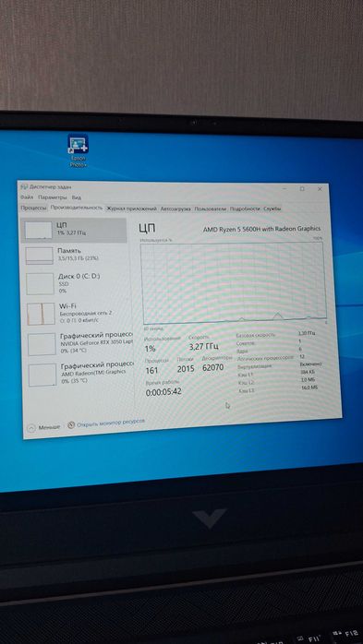Close the Task Manager window
Viewport: 363px width, 644px height.
(320, 189)
